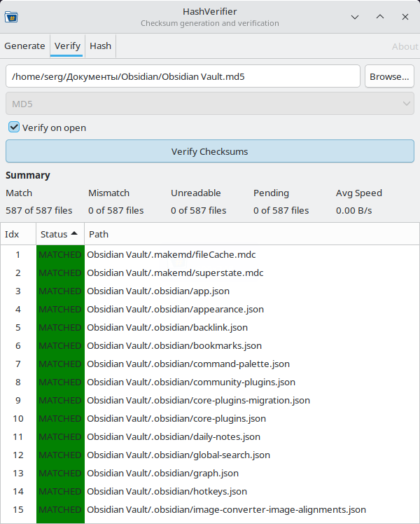Image resolution: width=420 pixels, height=524 pixels.
Task: Close the HashVerifier window
Action: tap(405, 17)
